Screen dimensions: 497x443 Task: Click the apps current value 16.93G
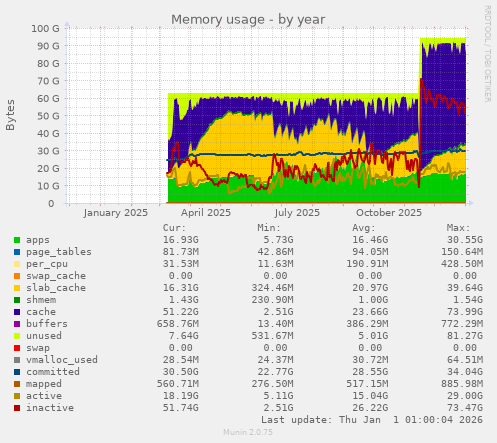pos(181,240)
